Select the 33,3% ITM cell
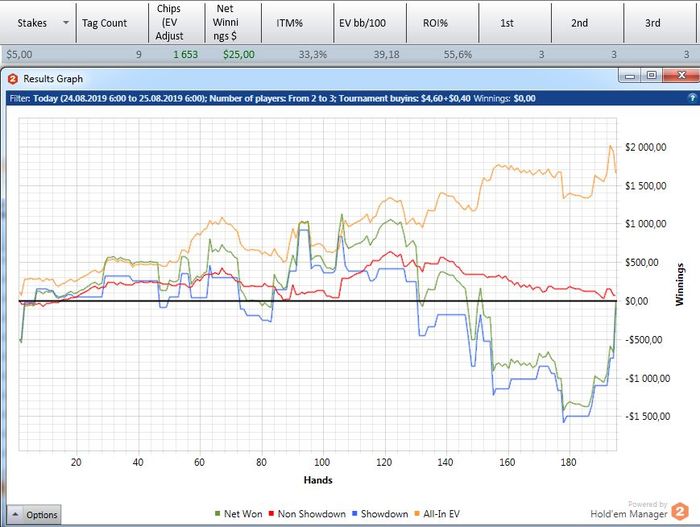The image size is (700, 527). (x=313, y=54)
